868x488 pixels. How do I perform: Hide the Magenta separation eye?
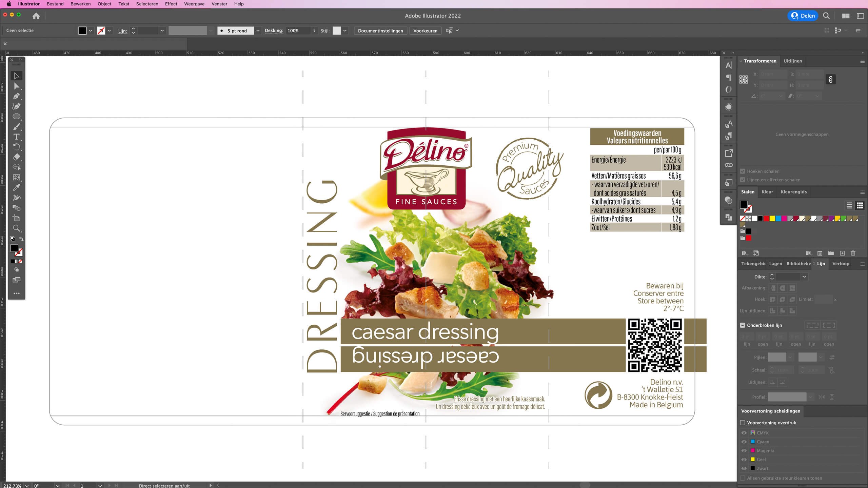point(744,451)
